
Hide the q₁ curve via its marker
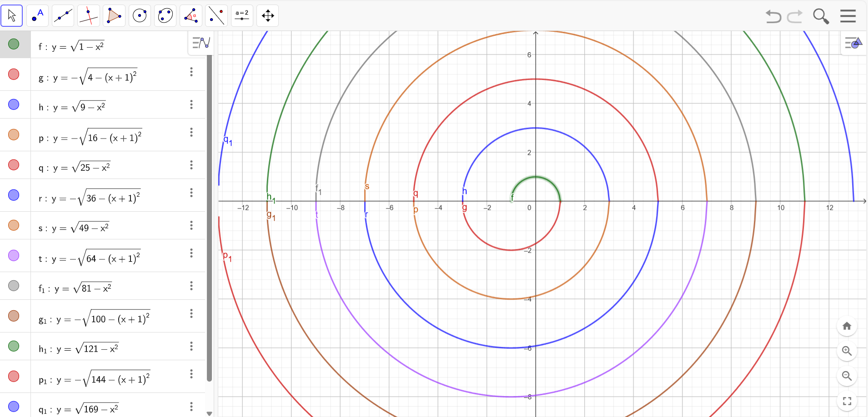[x=14, y=406]
